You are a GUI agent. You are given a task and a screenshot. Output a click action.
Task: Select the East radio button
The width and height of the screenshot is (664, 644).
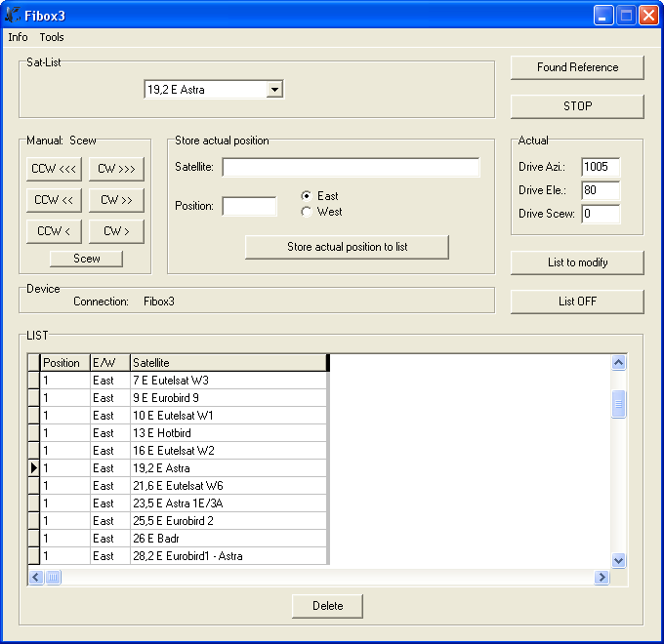[x=307, y=196]
